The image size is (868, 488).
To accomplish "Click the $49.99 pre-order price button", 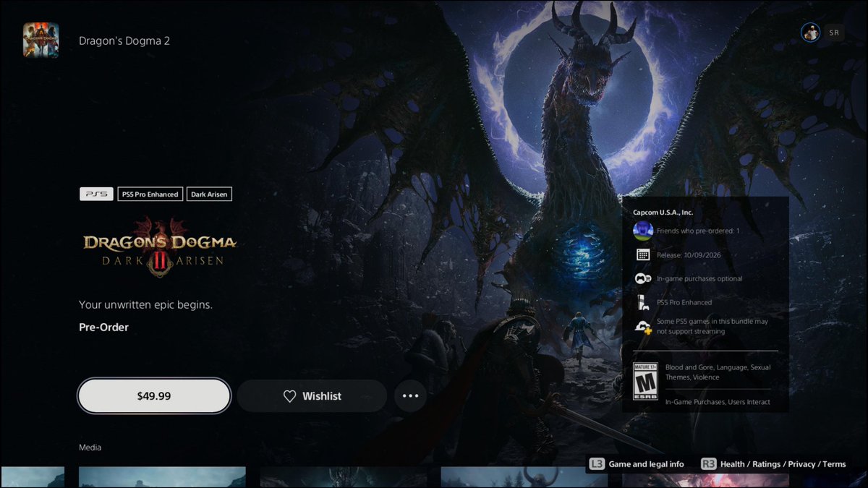I will (154, 396).
